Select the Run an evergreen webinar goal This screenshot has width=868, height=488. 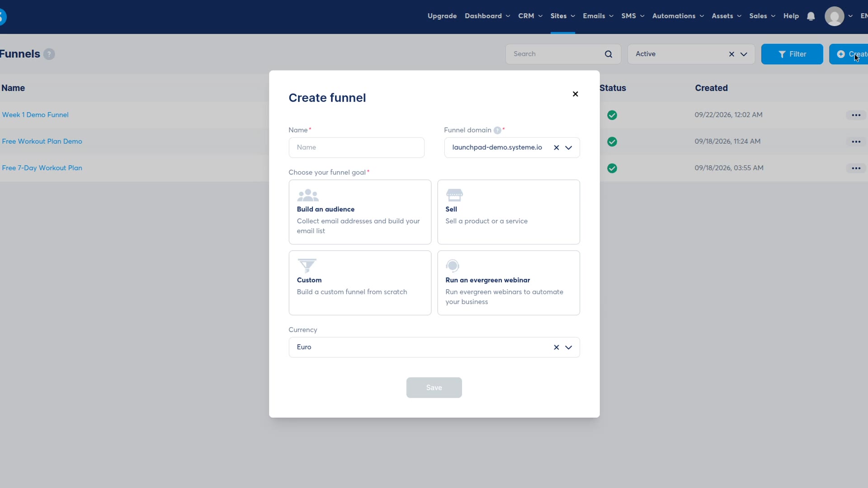(509, 283)
